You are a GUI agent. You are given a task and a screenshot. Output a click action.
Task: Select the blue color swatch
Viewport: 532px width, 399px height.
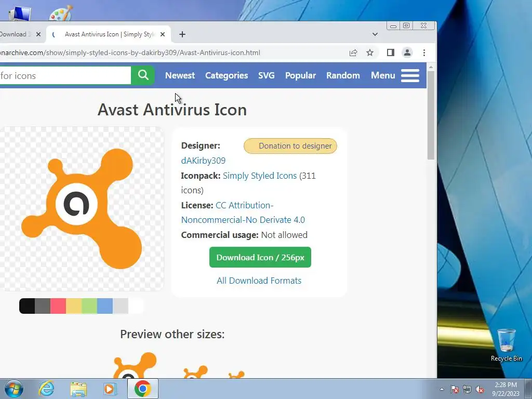105,306
